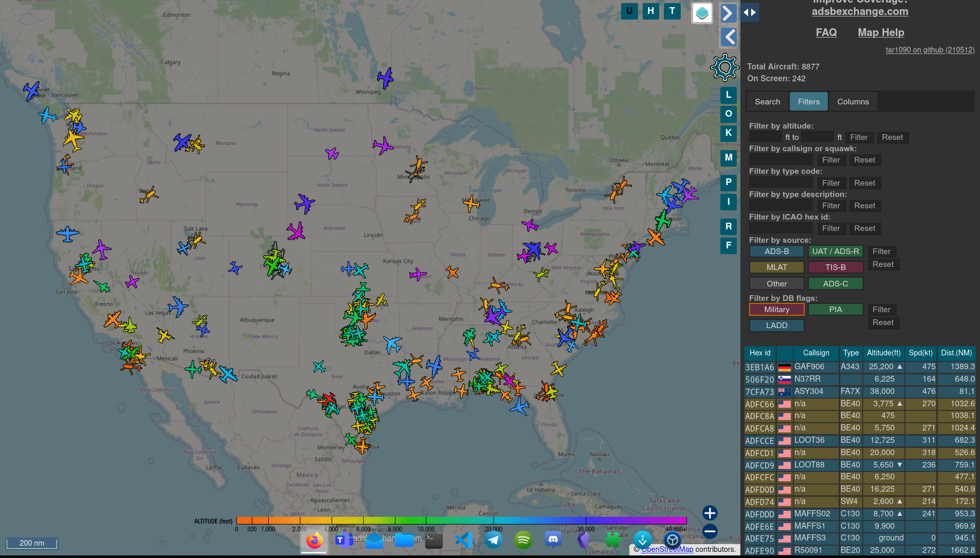Open the tar1090 on github link

930,50
